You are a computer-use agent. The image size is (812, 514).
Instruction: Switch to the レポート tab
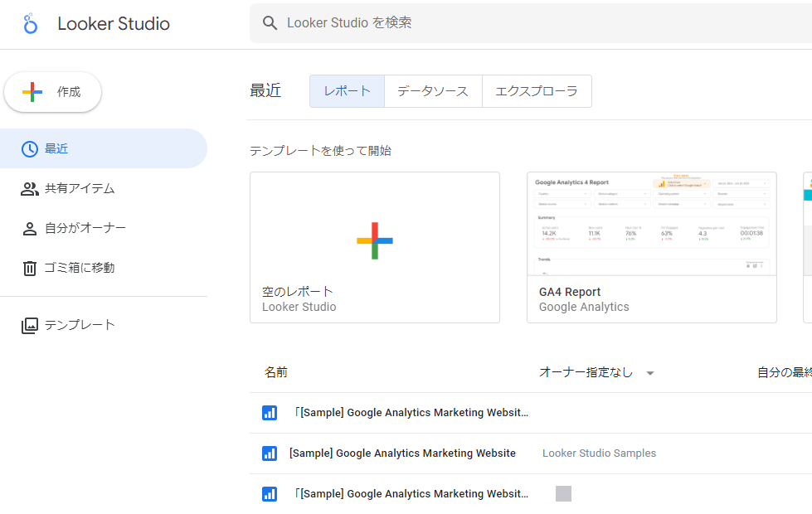tap(347, 91)
